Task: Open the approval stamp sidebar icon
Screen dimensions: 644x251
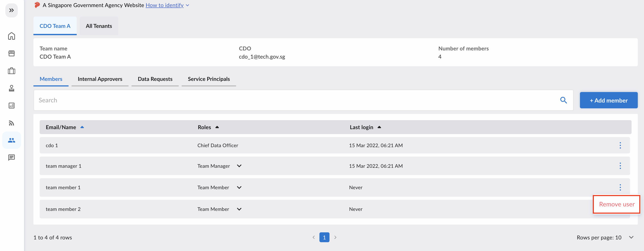Action: (x=12, y=88)
